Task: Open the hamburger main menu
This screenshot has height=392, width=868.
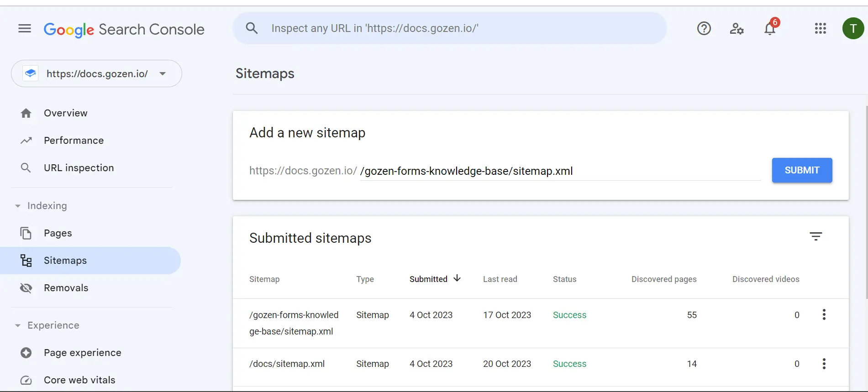Action: (x=25, y=29)
